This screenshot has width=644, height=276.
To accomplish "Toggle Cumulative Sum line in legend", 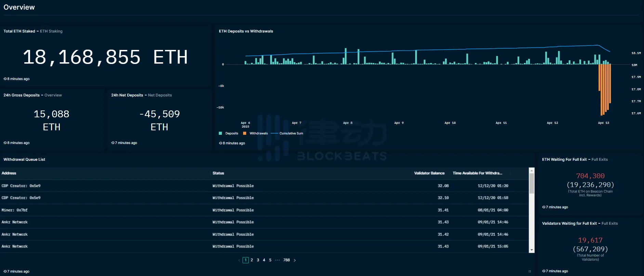I will (291, 133).
